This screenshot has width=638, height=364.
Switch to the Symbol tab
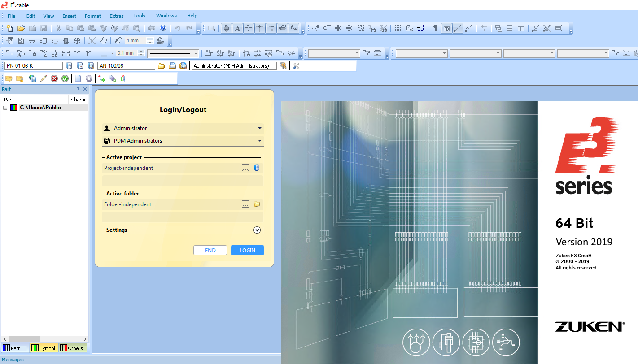44,348
